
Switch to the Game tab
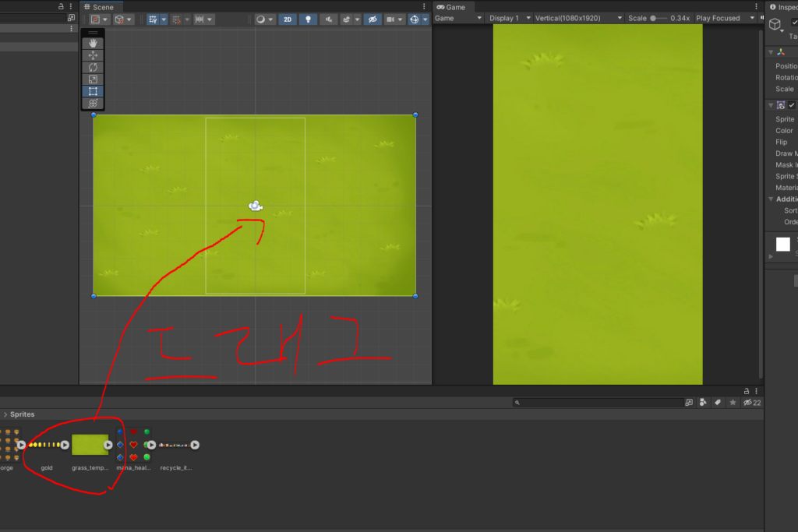point(451,7)
